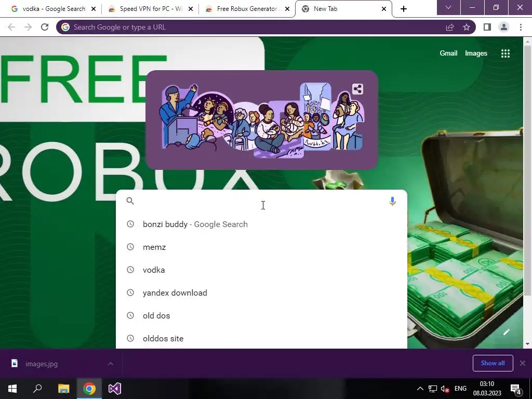
Task: Share this page icon in address bar
Action: pos(450,27)
